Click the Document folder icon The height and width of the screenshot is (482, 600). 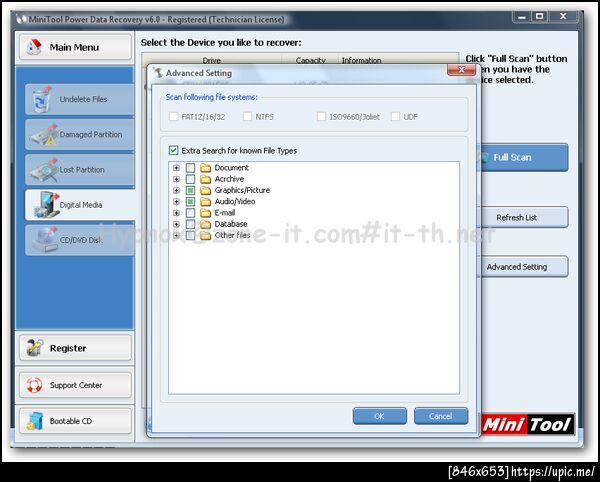pyautogui.click(x=206, y=168)
